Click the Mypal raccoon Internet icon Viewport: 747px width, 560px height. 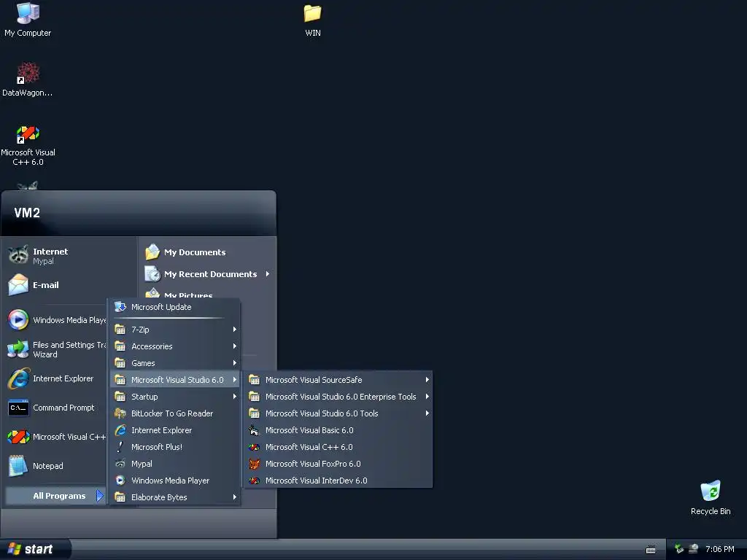click(18, 255)
